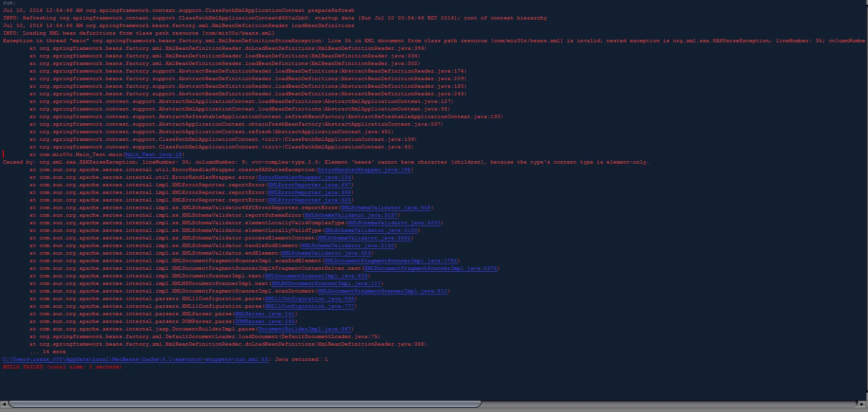
Task: Click the "... 14 more" line
Action: (x=48, y=352)
